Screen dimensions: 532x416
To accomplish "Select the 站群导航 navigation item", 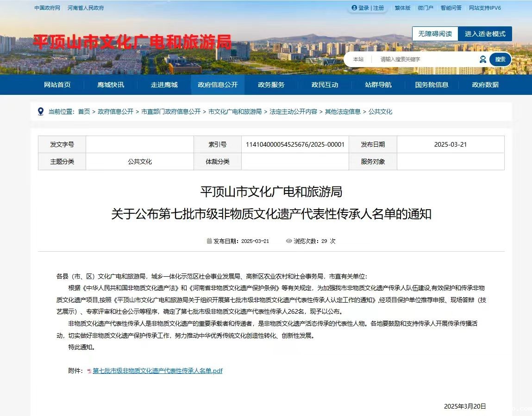I will click(x=378, y=85).
